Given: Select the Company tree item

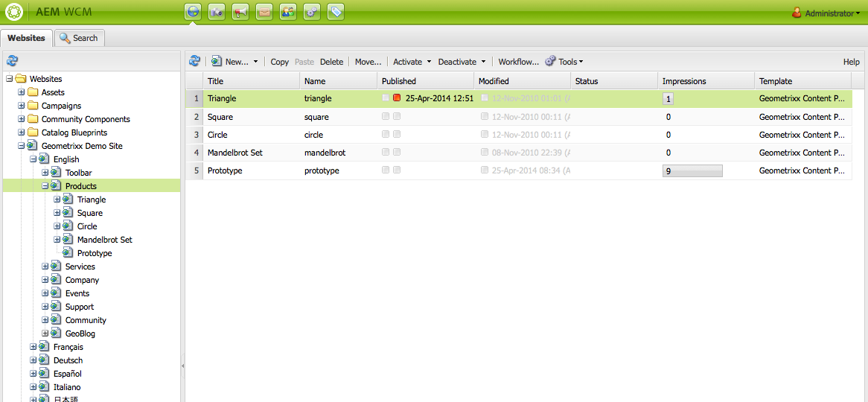Looking at the screenshot, I should pos(82,280).
